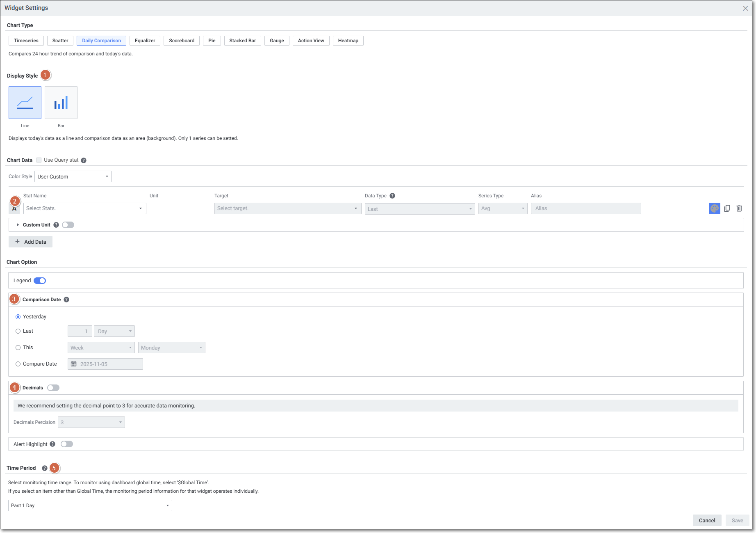Turn off the Legend toggle

click(40, 281)
